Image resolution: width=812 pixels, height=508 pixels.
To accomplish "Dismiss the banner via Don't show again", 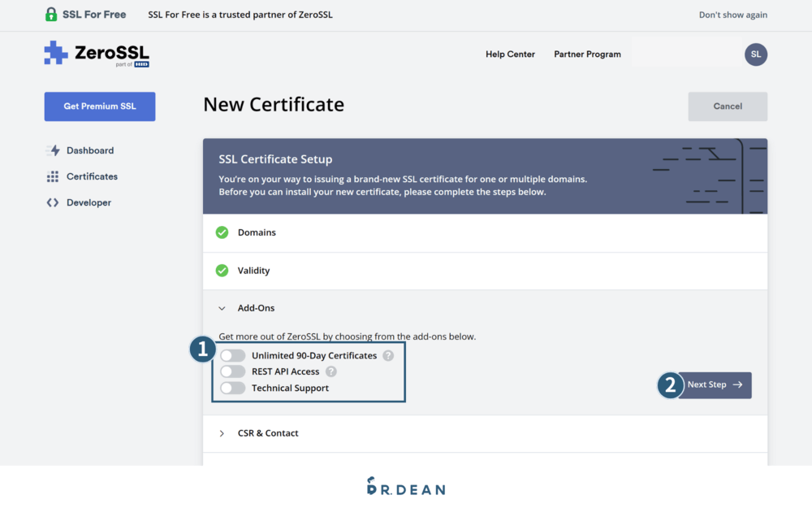I will pyautogui.click(x=733, y=14).
